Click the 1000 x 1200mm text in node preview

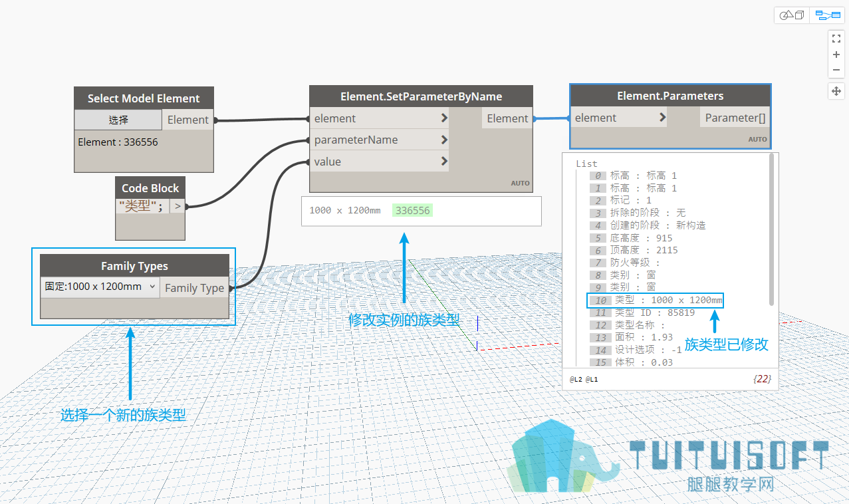pyautogui.click(x=345, y=210)
